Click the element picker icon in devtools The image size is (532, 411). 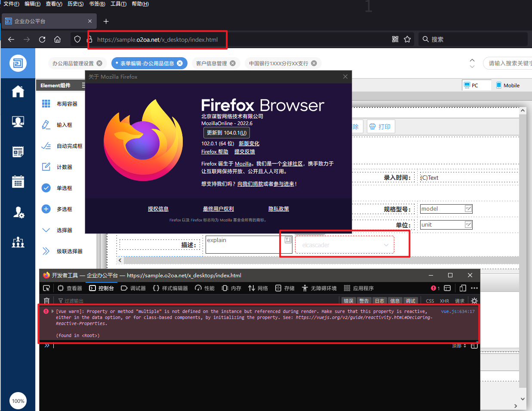click(x=46, y=288)
